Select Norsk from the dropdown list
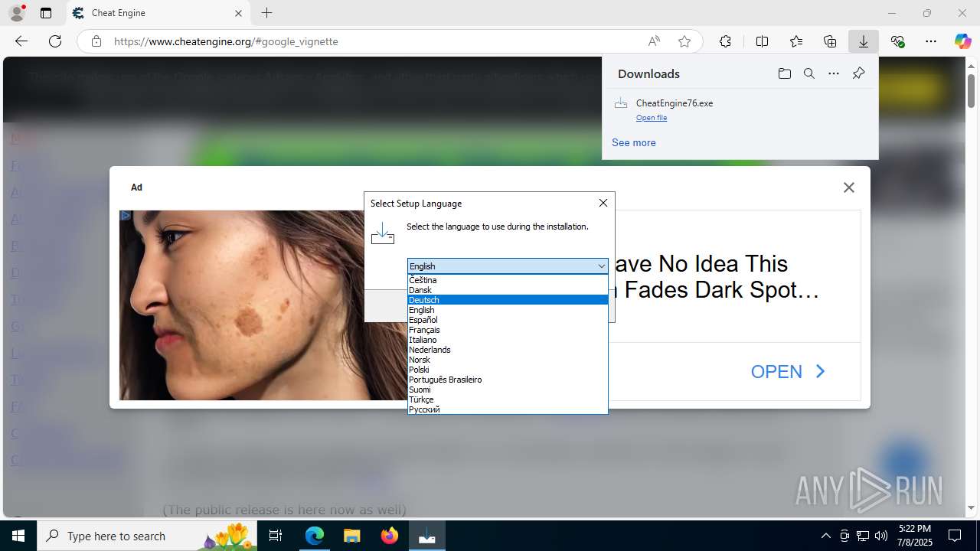Image resolution: width=980 pixels, height=551 pixels. [x=508, y=360]
